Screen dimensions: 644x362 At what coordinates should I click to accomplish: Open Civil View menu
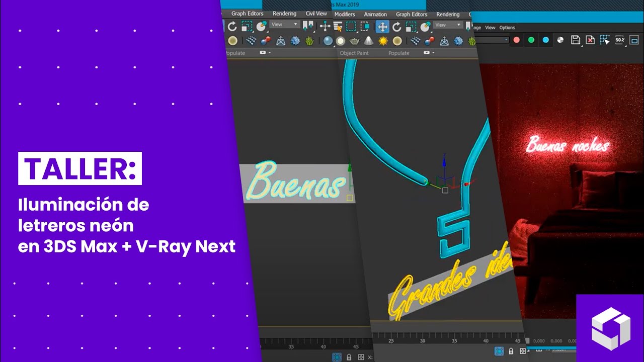coord(316,14)
